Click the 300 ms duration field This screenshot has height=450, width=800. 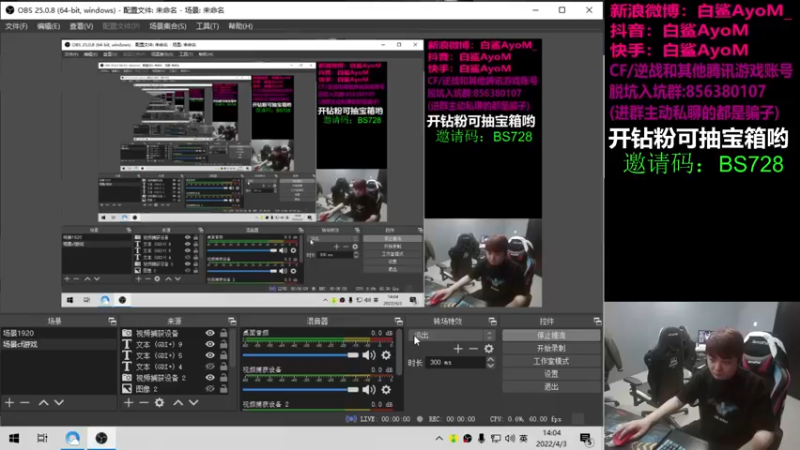tap(455, 362)
